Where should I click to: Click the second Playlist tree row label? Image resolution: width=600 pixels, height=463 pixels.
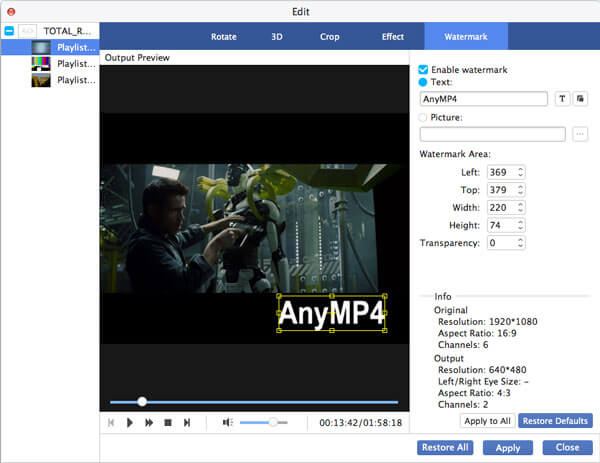[76, 64]
